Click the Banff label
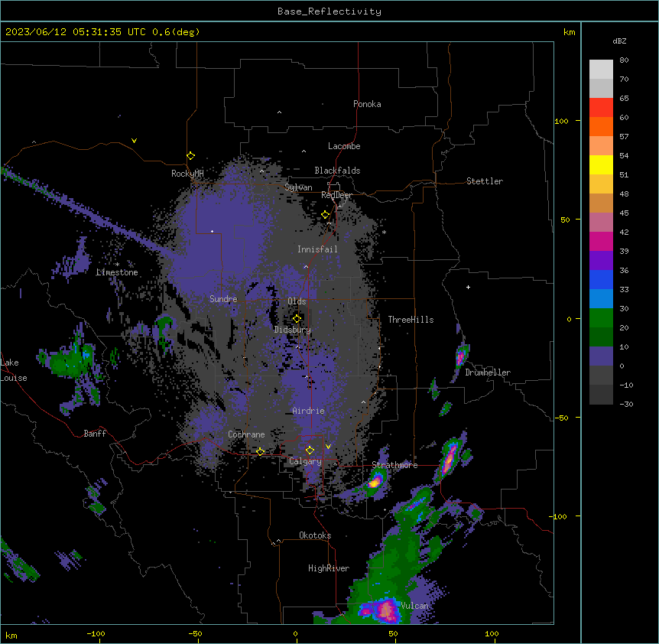659x644 pixels. pos(95,434)
